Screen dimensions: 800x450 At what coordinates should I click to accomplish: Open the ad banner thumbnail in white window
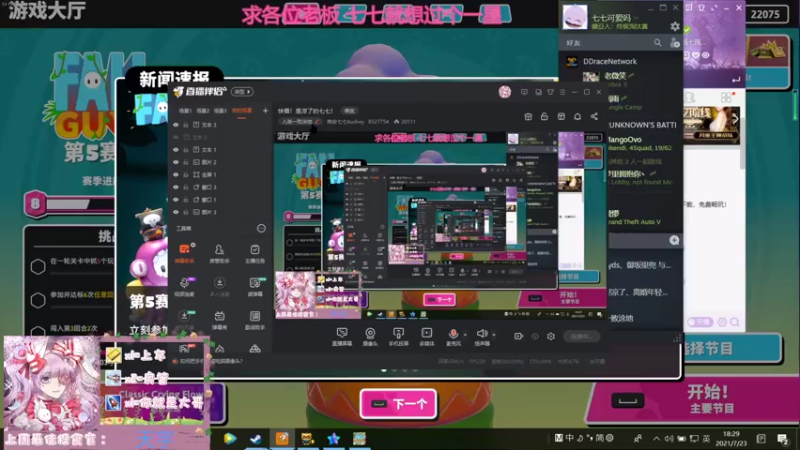click(x=712, y=125)
